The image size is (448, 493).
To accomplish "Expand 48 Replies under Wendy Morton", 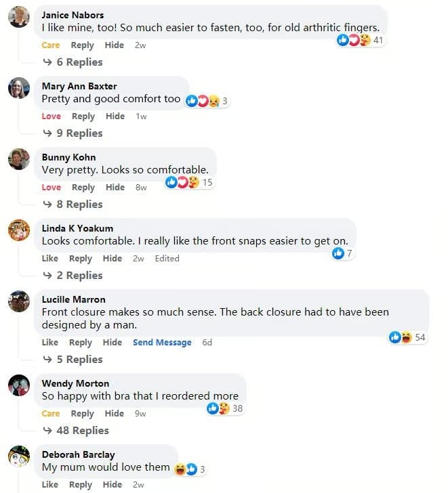I will pos(76,431).
